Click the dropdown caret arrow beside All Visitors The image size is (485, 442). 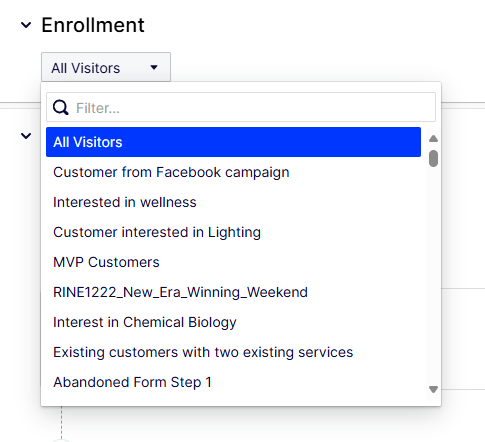click(x=154, y=67)
